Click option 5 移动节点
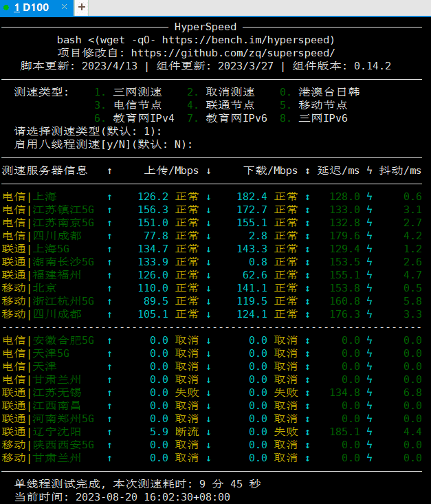This screenshot has width=431, height=504. point(313,105)
